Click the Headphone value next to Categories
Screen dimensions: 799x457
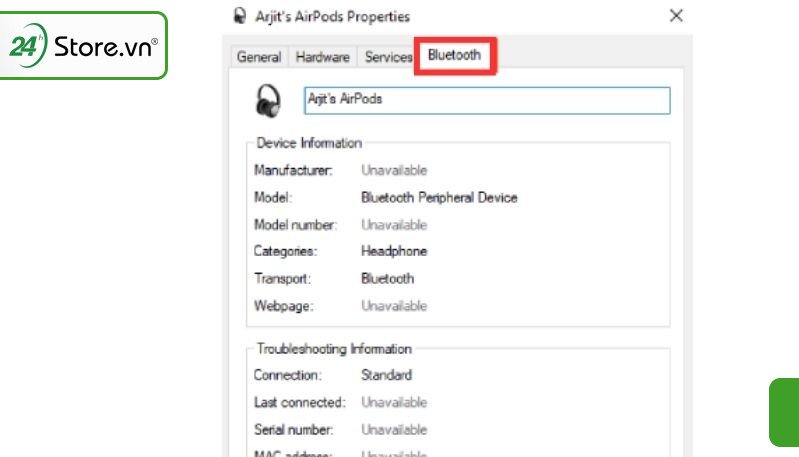[x=394, y=251]
